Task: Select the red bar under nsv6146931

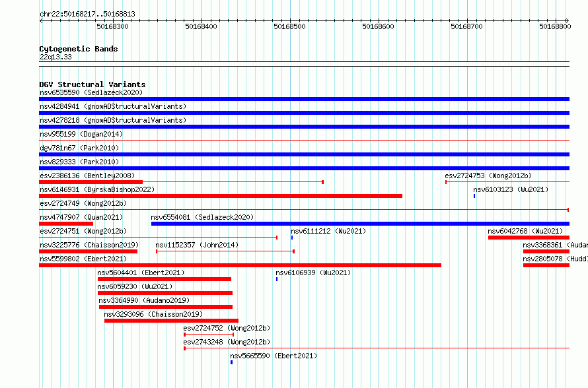Action: [x=221, y=196]
